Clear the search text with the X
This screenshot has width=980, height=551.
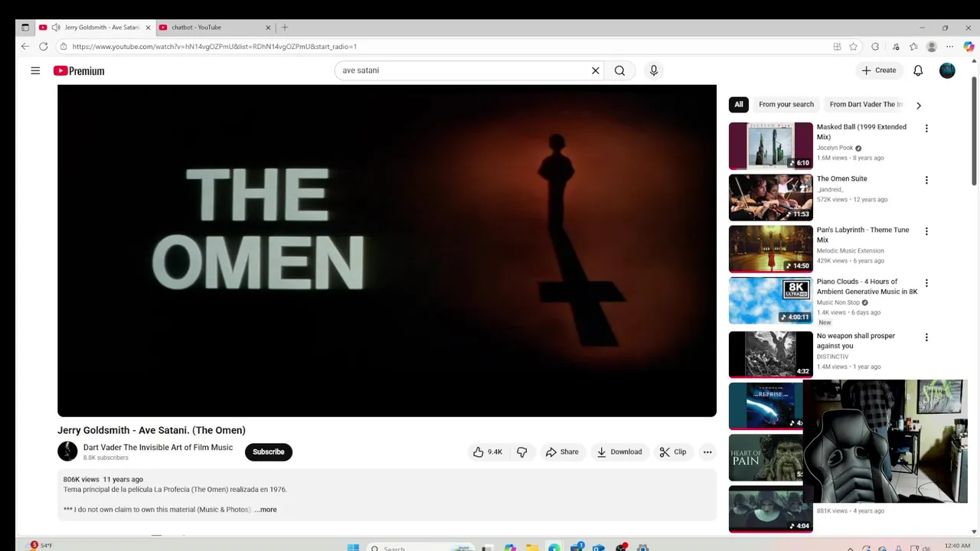[x=595, y=70]
